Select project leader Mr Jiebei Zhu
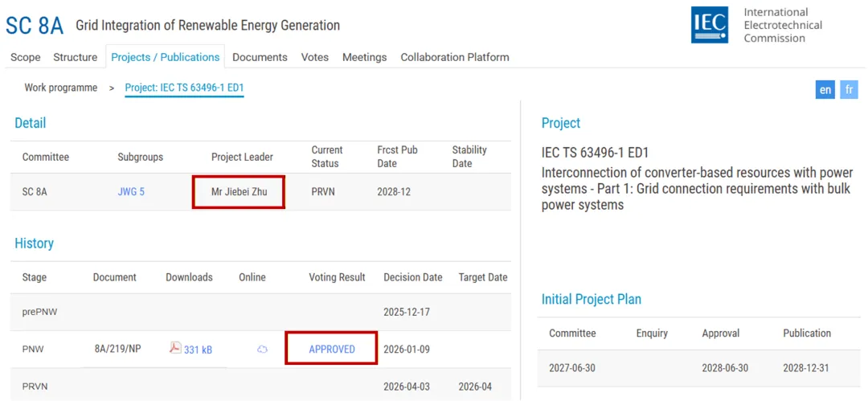 (239, 192)
